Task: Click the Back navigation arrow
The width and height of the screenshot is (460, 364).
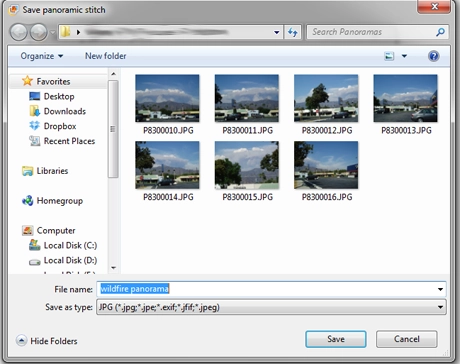Action: 19,32
